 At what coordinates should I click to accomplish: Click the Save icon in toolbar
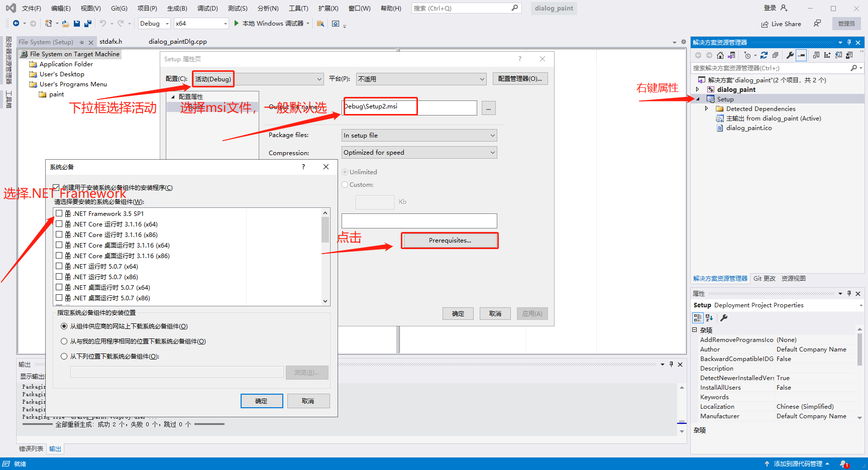77,24
